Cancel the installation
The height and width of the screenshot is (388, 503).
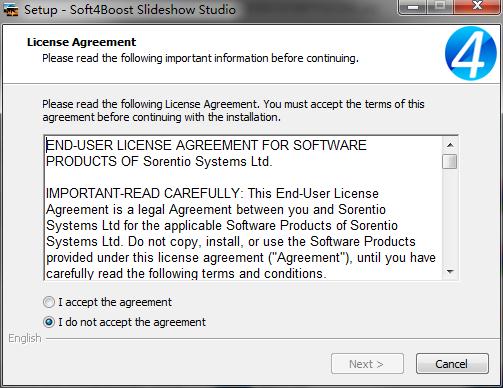pos(452,364)
